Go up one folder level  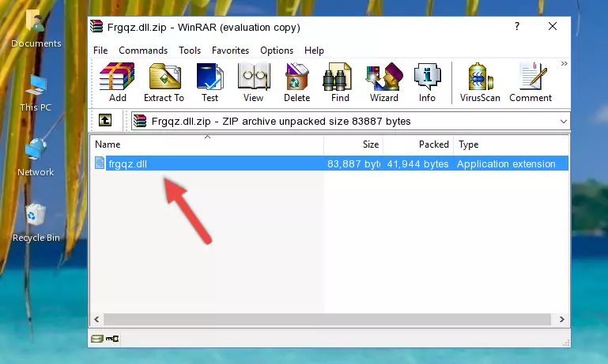pyautogui.click(x=105, y=121)
